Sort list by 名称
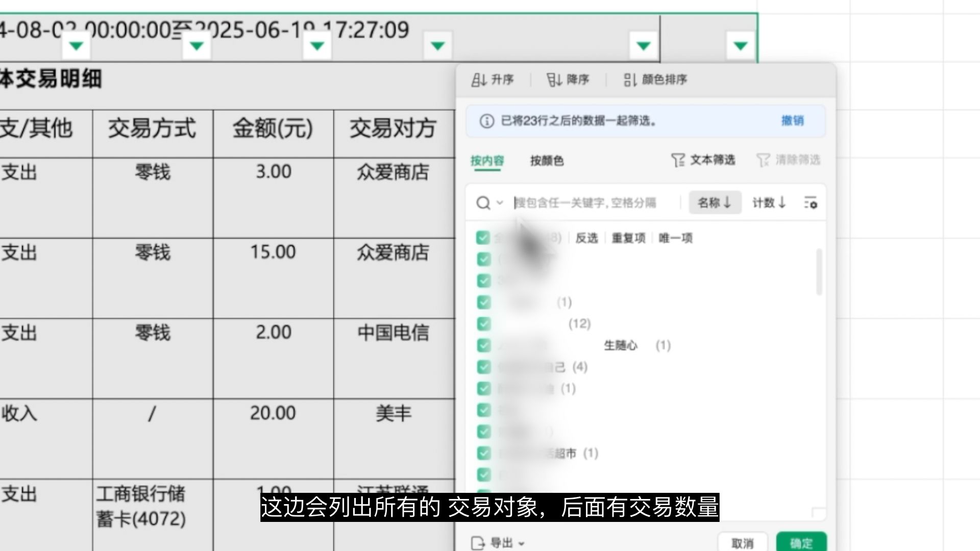The width and height of the screenshot is (980, 551). (715, 203)
